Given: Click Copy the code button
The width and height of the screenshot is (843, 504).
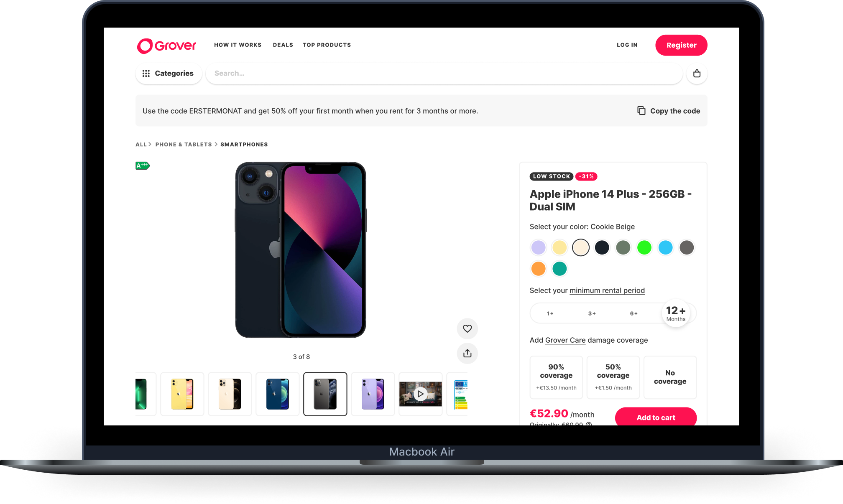Looking at the screenshot, I should [x=668, y=110].
